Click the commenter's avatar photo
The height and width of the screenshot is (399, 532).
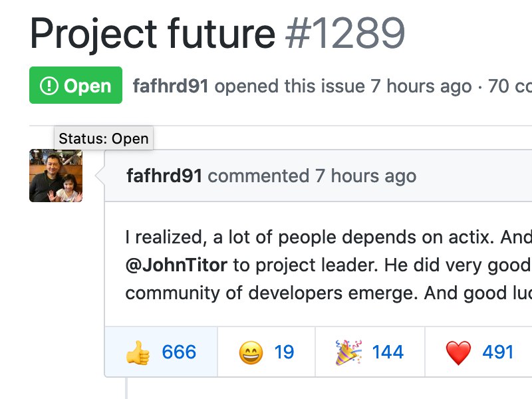pos(56,176)
